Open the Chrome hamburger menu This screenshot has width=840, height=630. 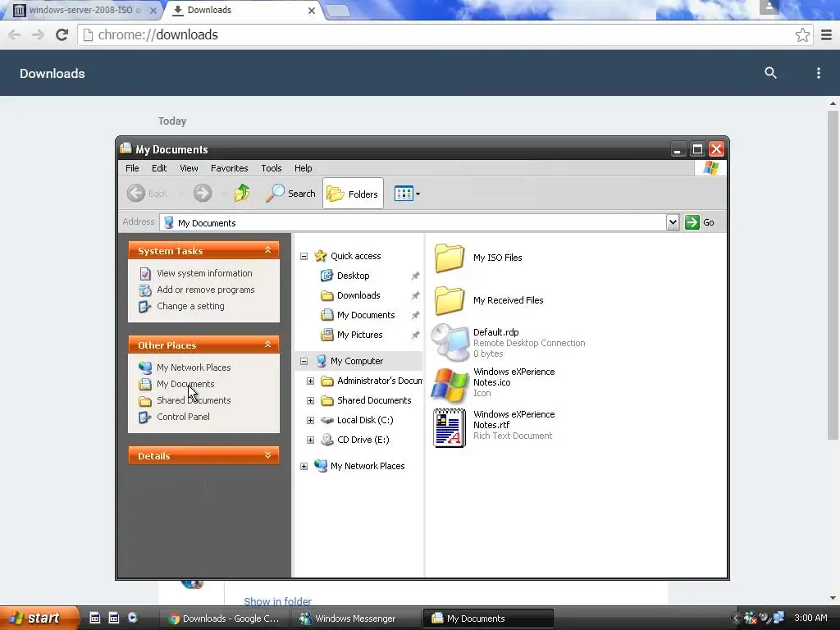click(x=827, y=34)
